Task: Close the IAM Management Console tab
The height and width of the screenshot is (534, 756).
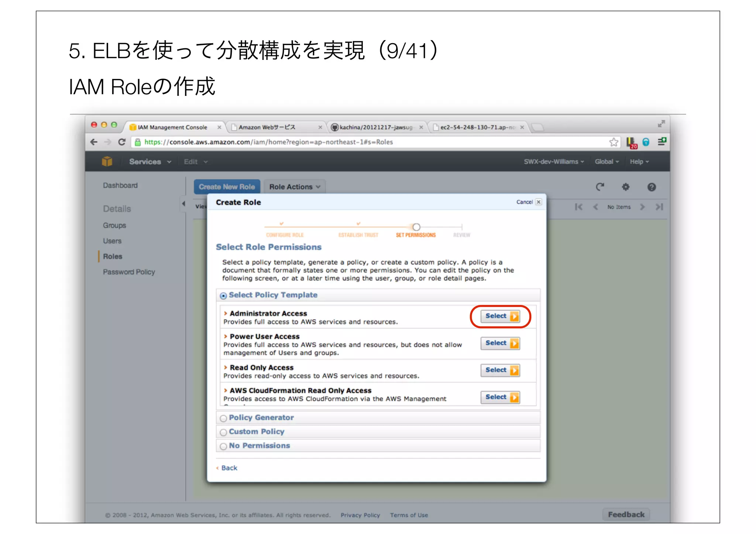Action: (219, 127)
